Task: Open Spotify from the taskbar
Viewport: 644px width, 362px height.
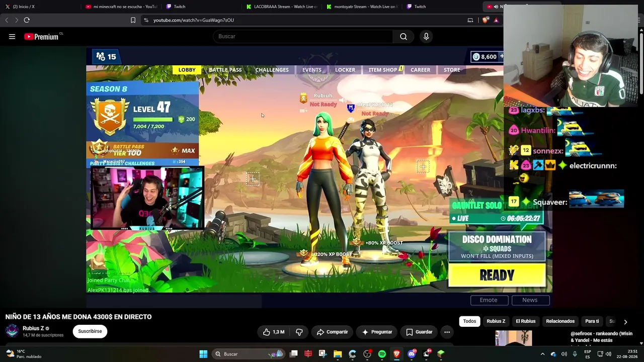Action: [382, 354]
